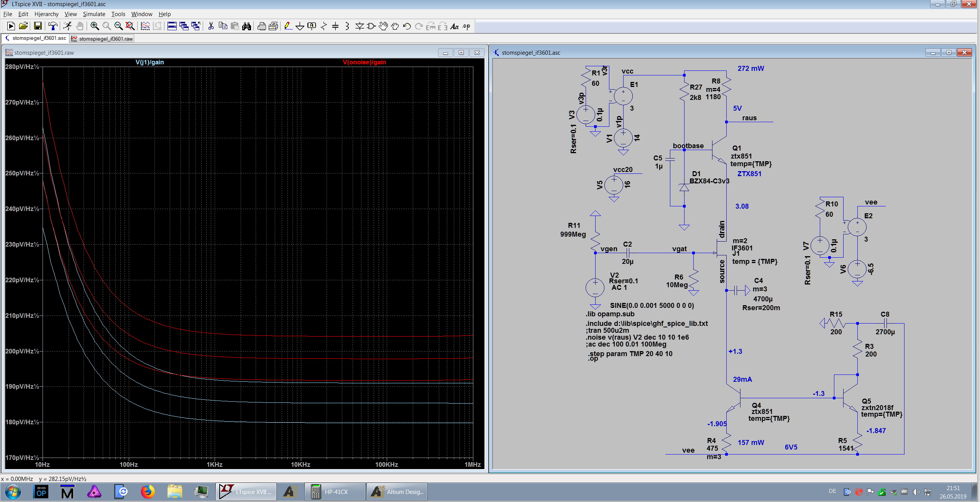Image resolution: width=980 pixels, height=502 pixels.
Task: Select the Drag hand tool
Action: (x=395, y=26)
